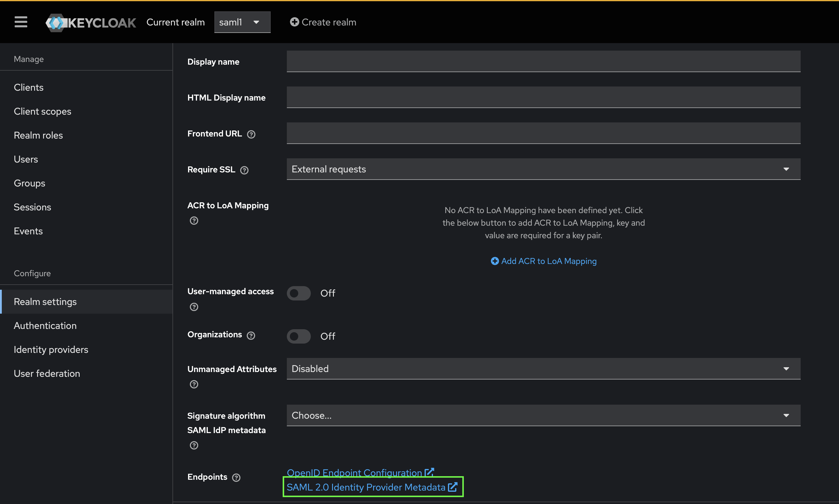Click the Keycloak logo

click(x=91, y=22)
